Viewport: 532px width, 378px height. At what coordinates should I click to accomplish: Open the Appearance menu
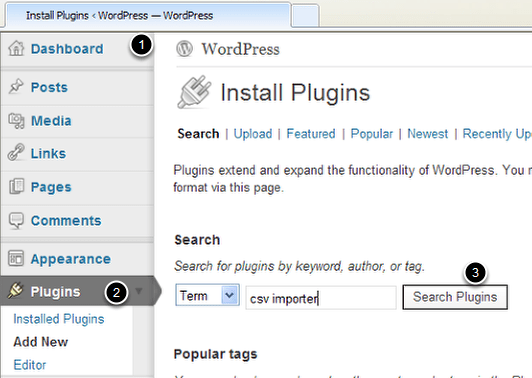71,259
